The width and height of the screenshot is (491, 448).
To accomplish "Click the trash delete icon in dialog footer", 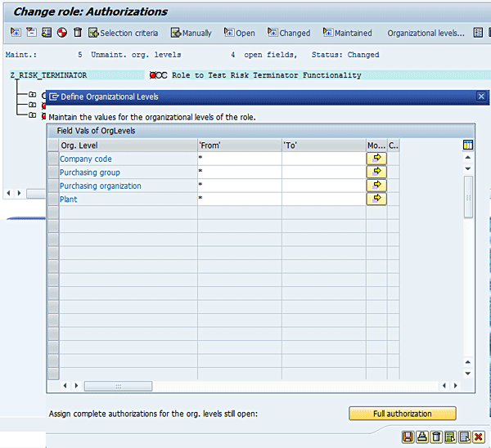I will pos(436,437).
